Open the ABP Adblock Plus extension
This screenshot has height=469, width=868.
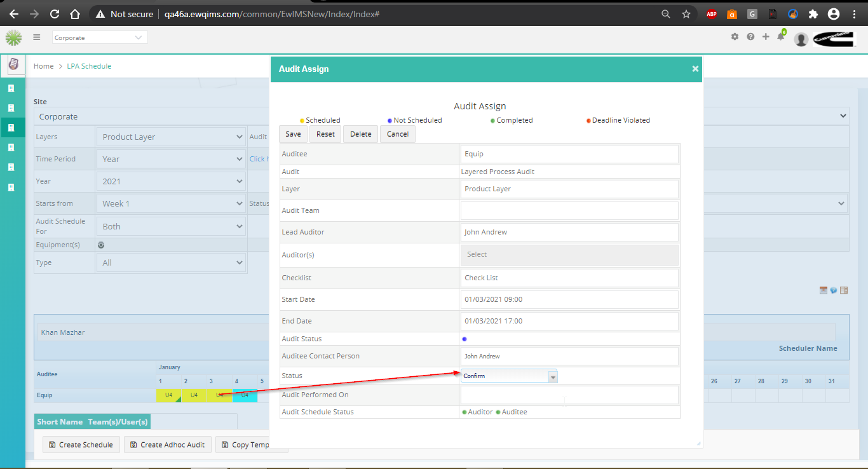[712, 14]
